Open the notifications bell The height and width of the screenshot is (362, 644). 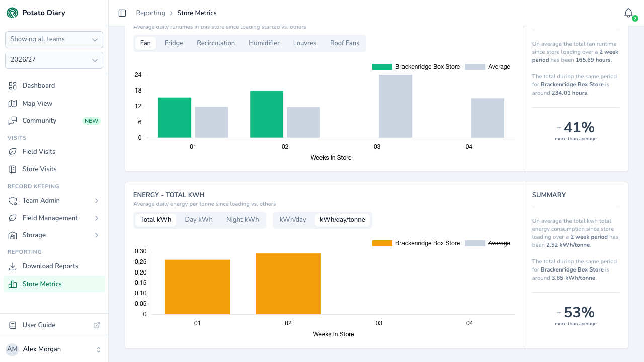click(628, 13)
